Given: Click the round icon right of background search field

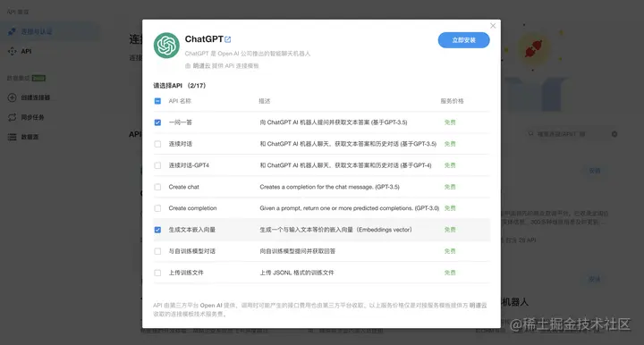Looking at the screenshot, I should (x=614, y=134).
